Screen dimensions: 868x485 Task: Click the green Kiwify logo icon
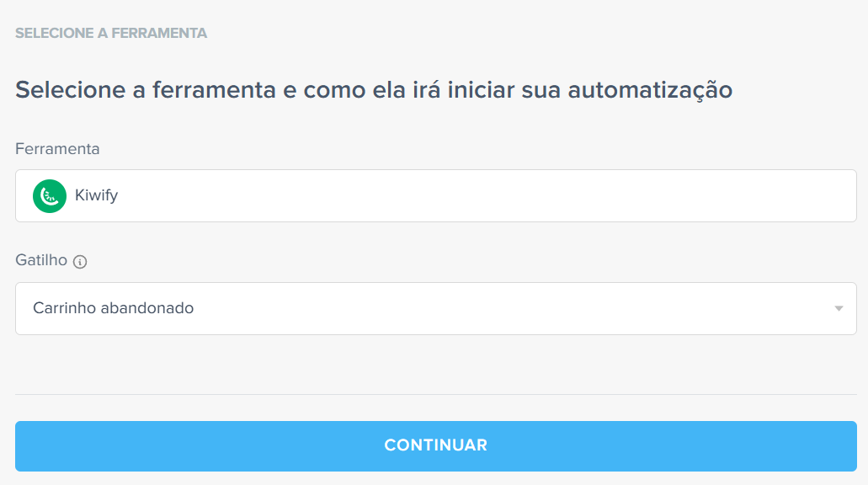click(x=50, y=196)
